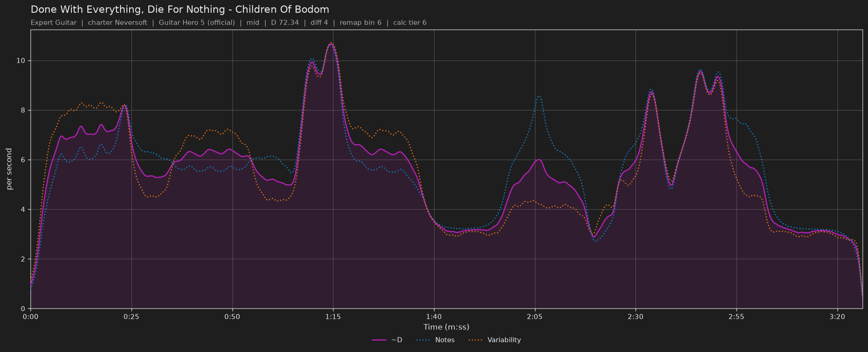868x352 pixels.
Task: Click the highest peak of the curves near 1:15
Action: point(331,44)
